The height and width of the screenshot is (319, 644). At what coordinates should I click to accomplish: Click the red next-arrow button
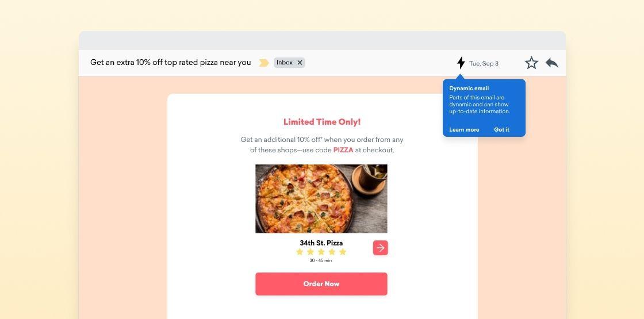click(x=380, y=248)
